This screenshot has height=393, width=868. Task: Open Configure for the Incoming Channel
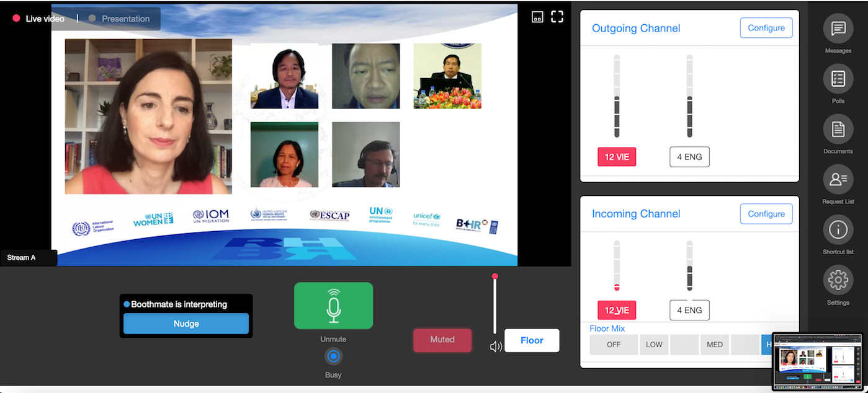(x=766, y=214)
